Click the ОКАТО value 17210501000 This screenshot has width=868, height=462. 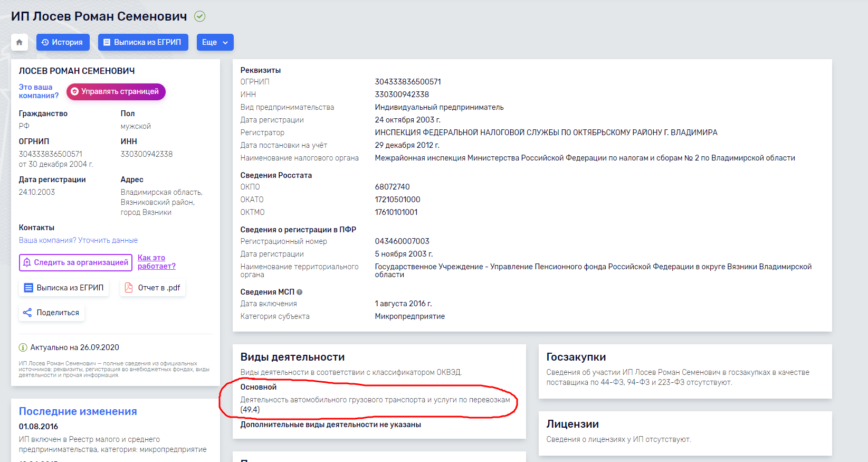coord(398,200)
